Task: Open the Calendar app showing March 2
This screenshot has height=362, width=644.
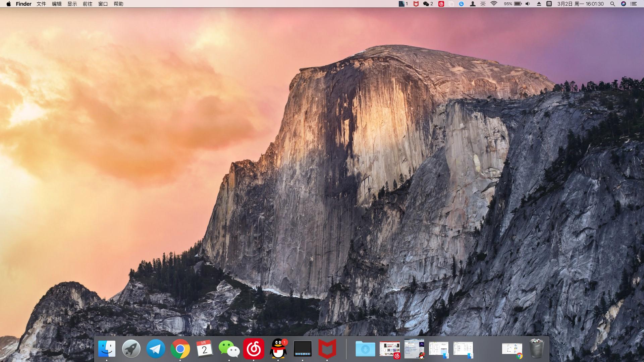Action: coord(205,349)
